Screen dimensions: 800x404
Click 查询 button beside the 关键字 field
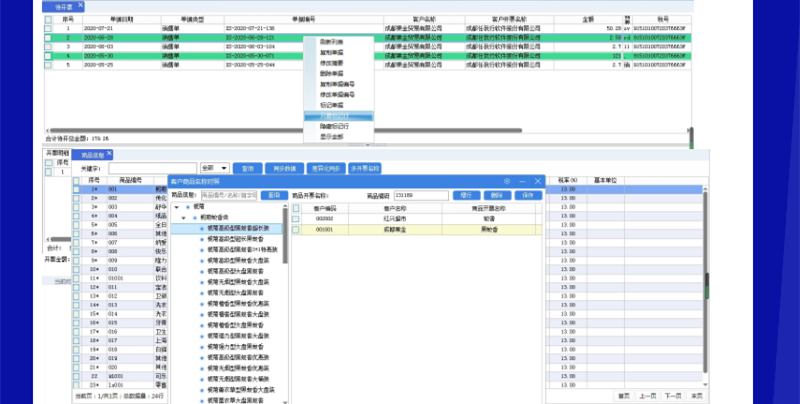click(247, 168)
